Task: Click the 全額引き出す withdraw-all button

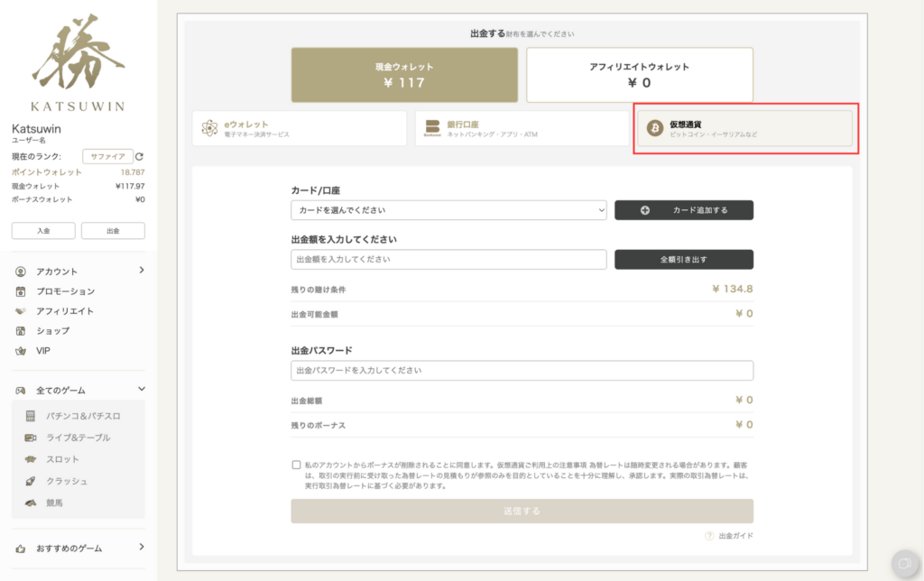Action: [x=683, y=259]
